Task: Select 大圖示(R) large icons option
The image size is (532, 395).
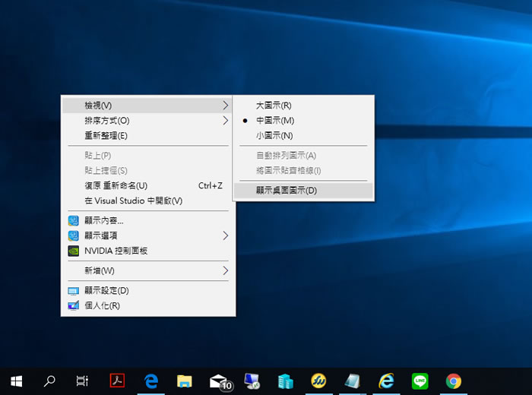Action: [x=274, y=106]
